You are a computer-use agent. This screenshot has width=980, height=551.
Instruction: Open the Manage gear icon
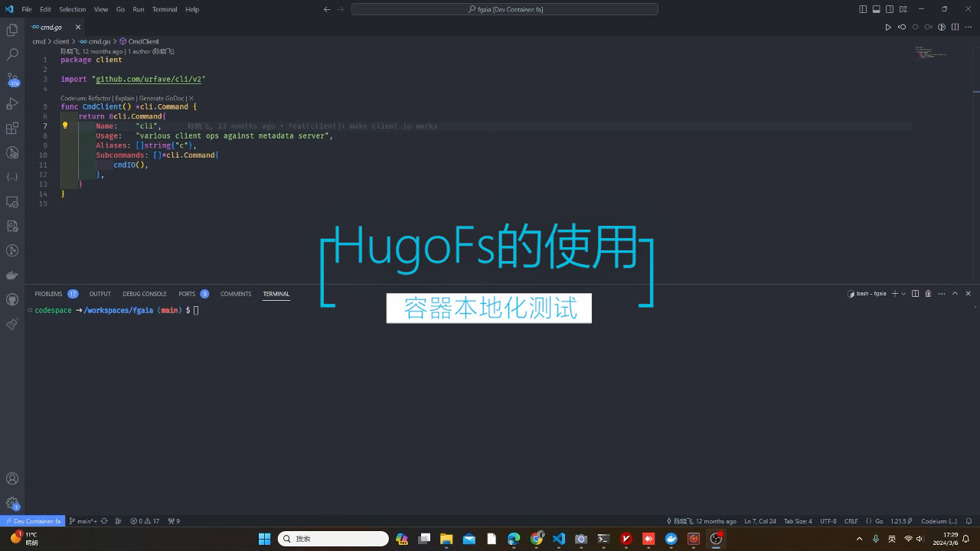(12, 503)
